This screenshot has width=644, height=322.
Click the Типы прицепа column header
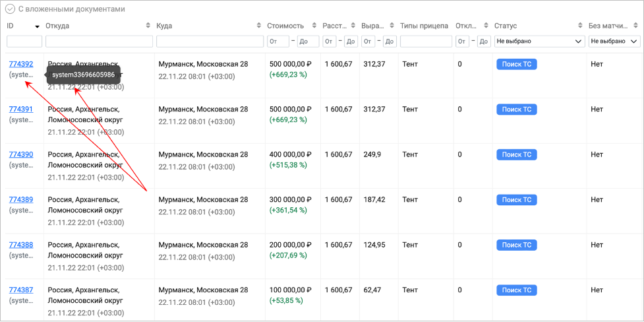pyautogui.click(x=424, y=26)
